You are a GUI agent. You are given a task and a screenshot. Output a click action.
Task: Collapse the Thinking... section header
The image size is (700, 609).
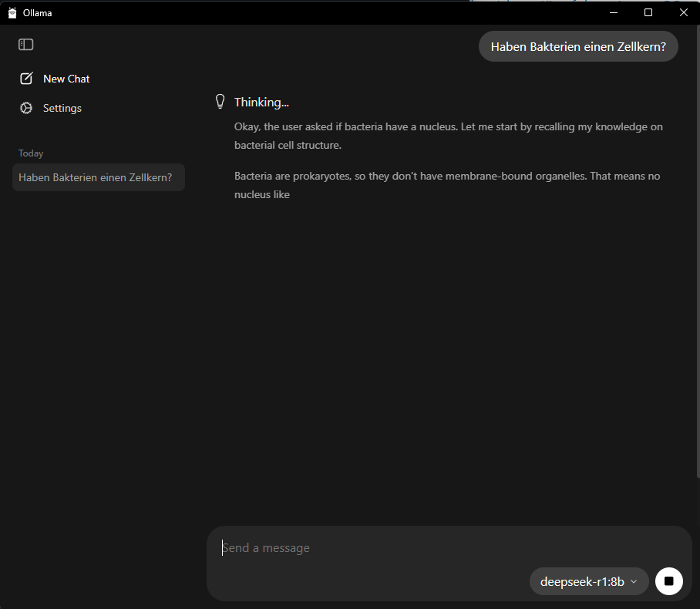point(261,102)
